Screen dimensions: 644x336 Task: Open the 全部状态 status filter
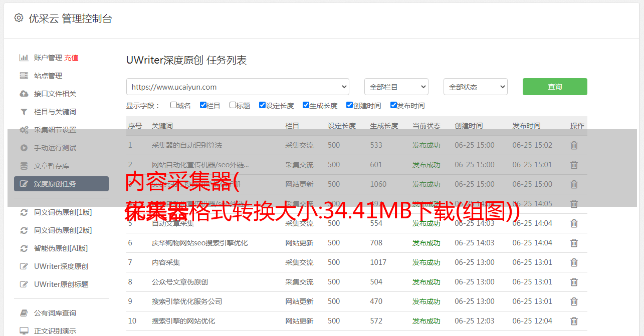point(475,87)
